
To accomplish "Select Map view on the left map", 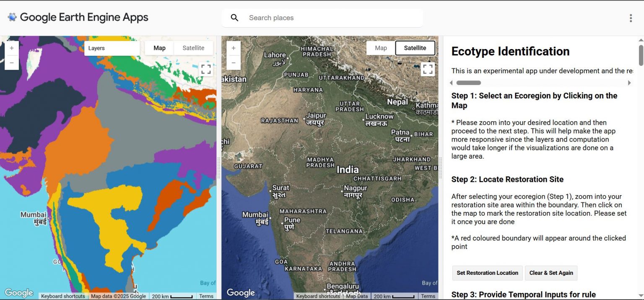I will 159,48.
